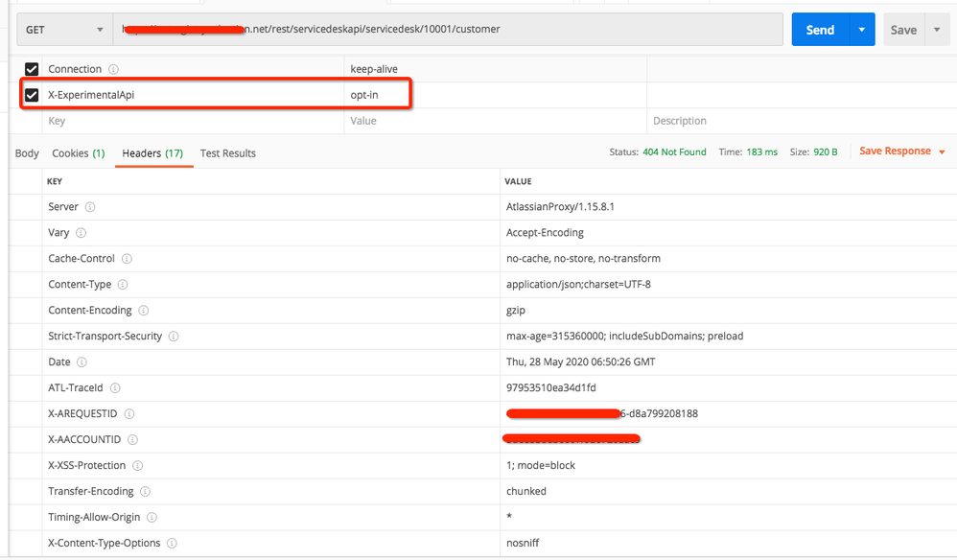Select the nosniff value
This screenshot has width=957, height=560.
pos(523,543)
